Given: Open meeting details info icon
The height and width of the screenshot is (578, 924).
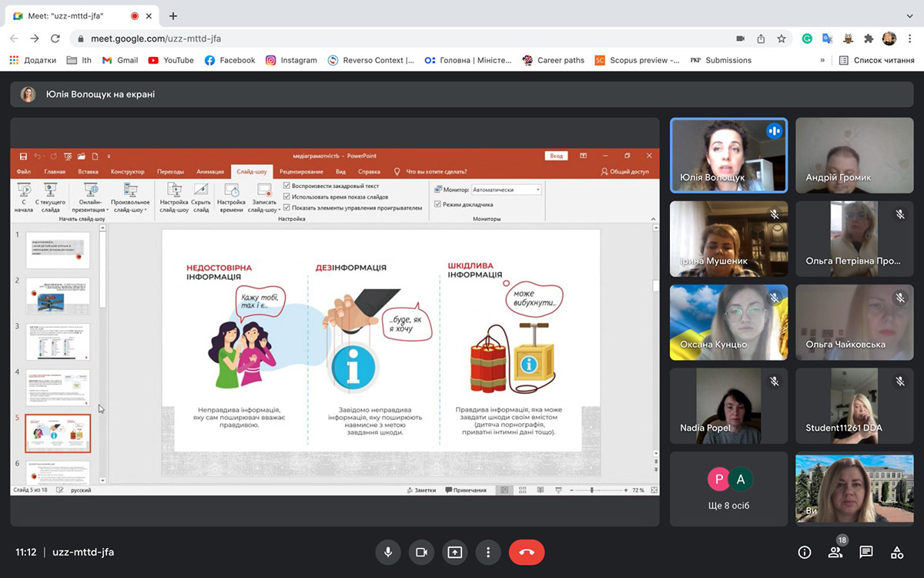Looking at the screenshot, I should point(805,552).
